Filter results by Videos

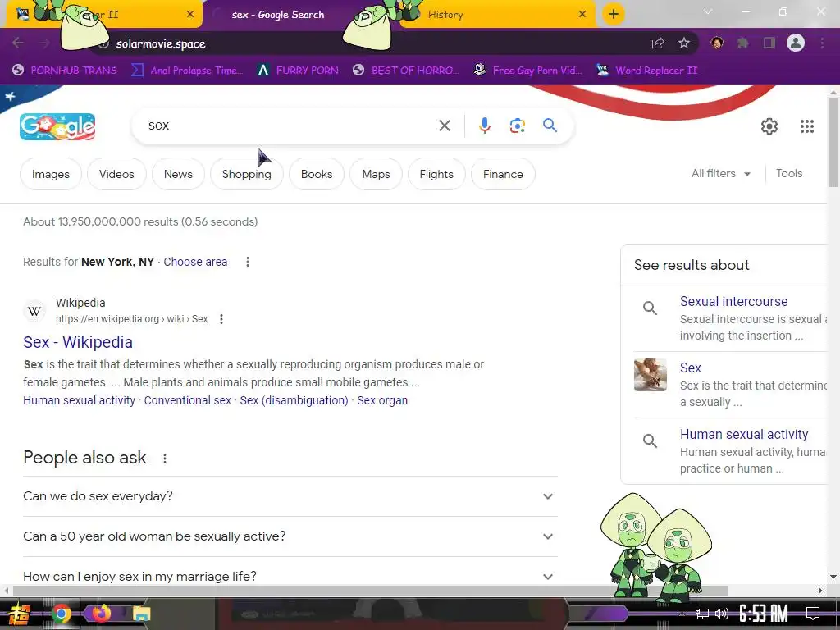pyautogui.click(x=116, y=174)
